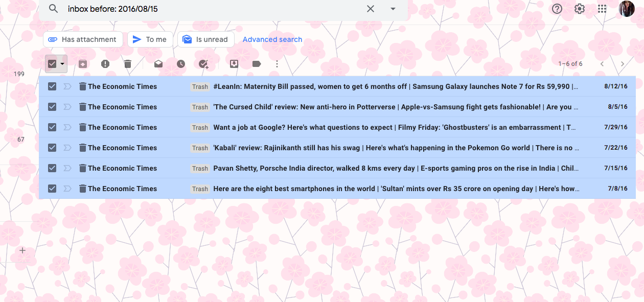Clear the search query with the X
The height and width of the screenshot is (302, 644).
pyautogui.click(x=371, y=9)
